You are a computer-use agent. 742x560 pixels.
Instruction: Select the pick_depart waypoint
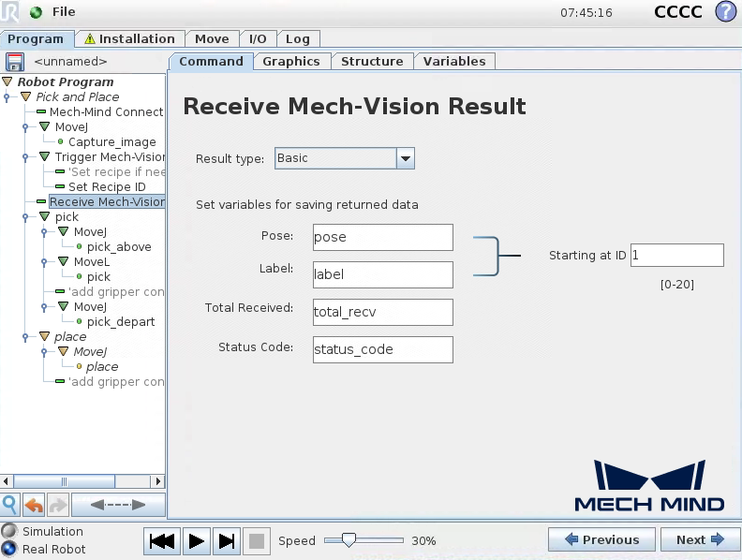[x=121, y=321]
